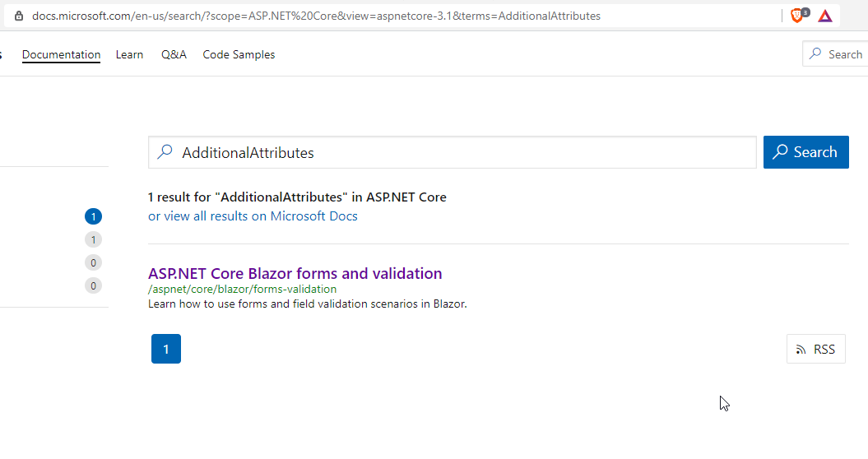Click the /aspnet/core/blazor/forms-validation URL text
This screenshot has height=459, width=868.
pos(242,289)
